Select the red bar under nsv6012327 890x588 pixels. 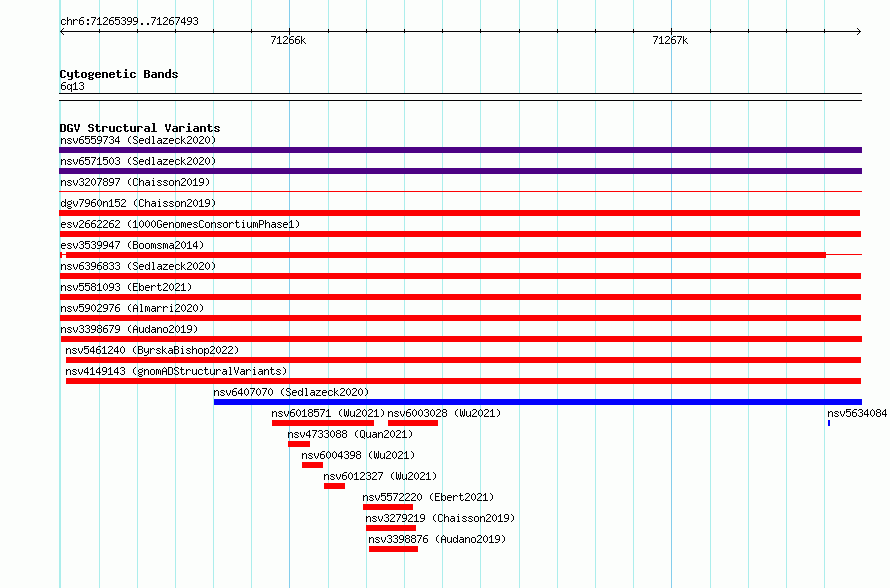[x=334, y=486]
